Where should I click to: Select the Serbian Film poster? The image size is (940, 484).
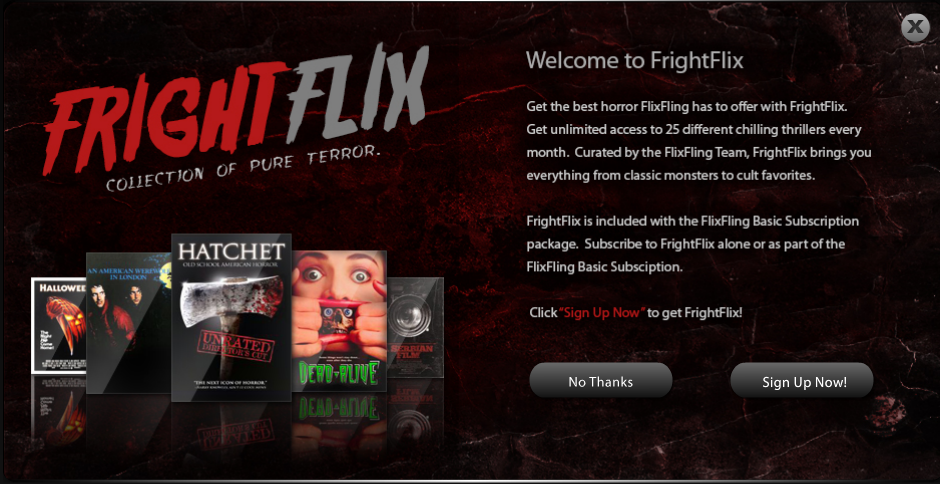tap(415, 327)
